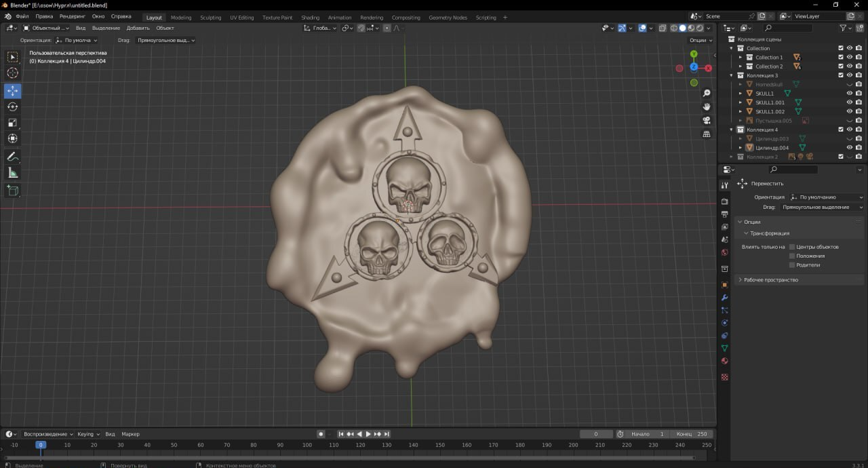Click the blue frame 0 playhead marker
Image resolution: width=868 pixels, height=468 pixels.
[x=41, y=445]
